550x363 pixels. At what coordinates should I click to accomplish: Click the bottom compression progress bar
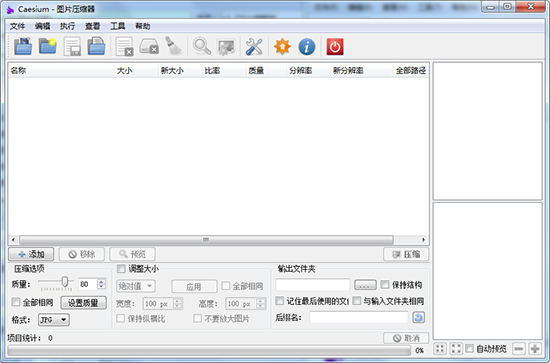click(x=209, y=350)
